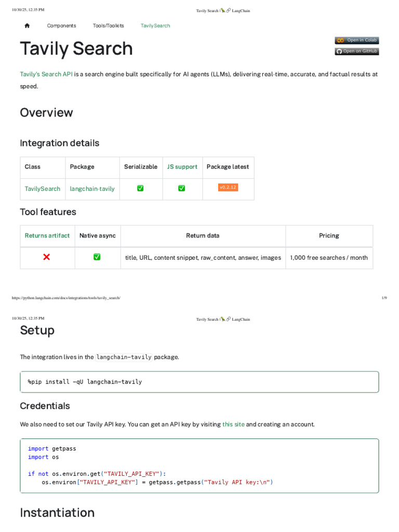Go to Components breadcrumb
The width and height of the screenshot is (399, 532).
pyautogui.click(x=61, y=26)
